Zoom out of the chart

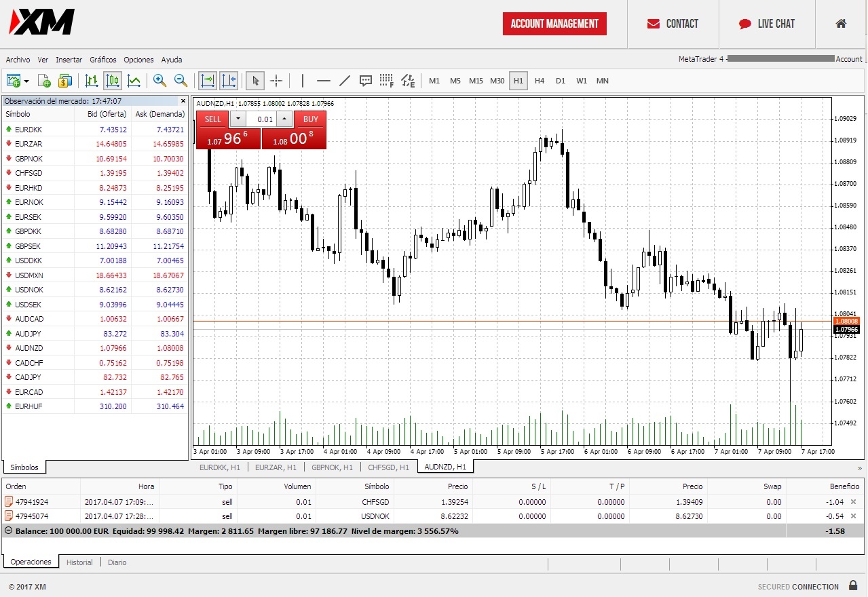[181, 81]
